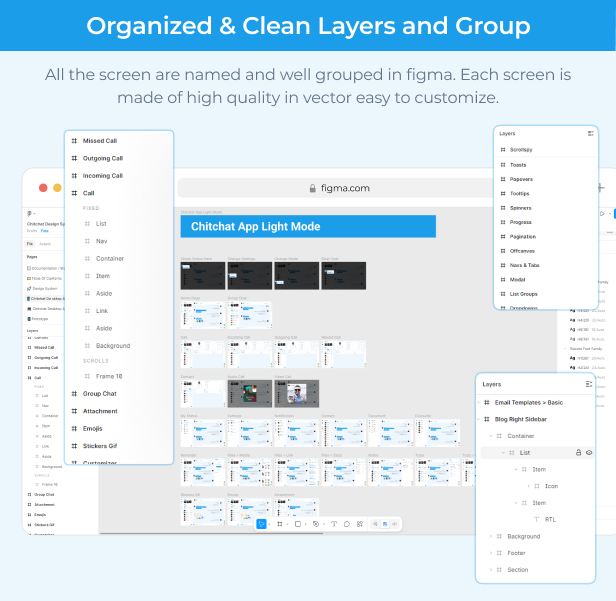This screenshot has height=601, width=616.
Task: Choose the Rectangle shape tool
Action: (298, 523)
